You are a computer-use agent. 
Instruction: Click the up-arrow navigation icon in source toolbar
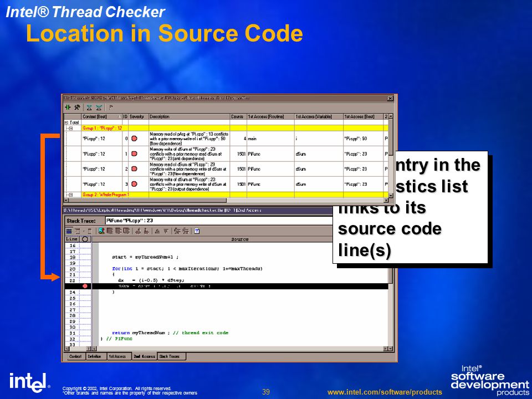click(157, 231)
